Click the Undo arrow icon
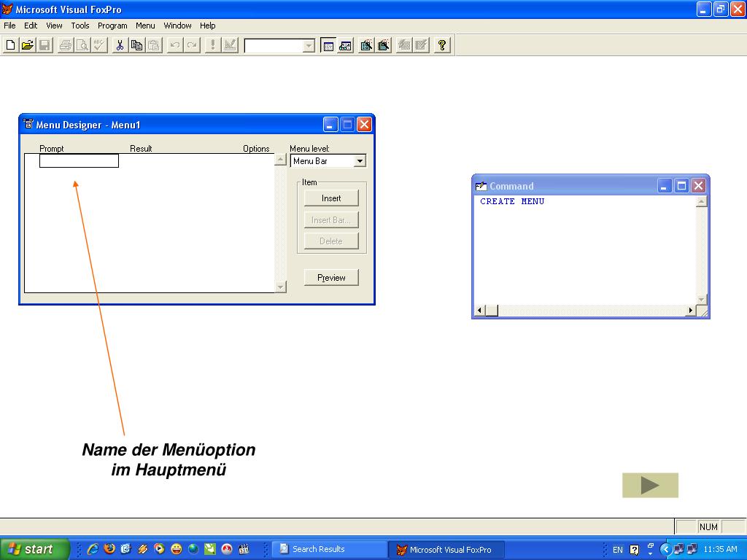The image size is (747, 560). click(x=175, y=45)
